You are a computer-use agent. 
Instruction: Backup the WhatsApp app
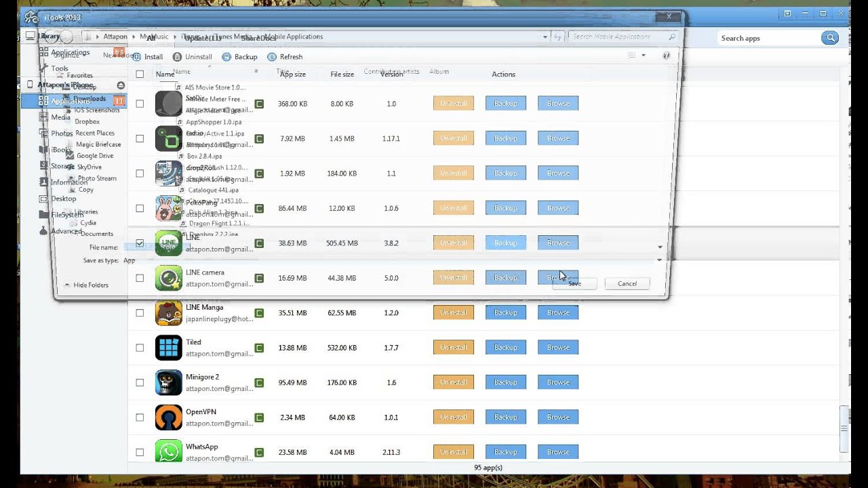click(506, 452)
